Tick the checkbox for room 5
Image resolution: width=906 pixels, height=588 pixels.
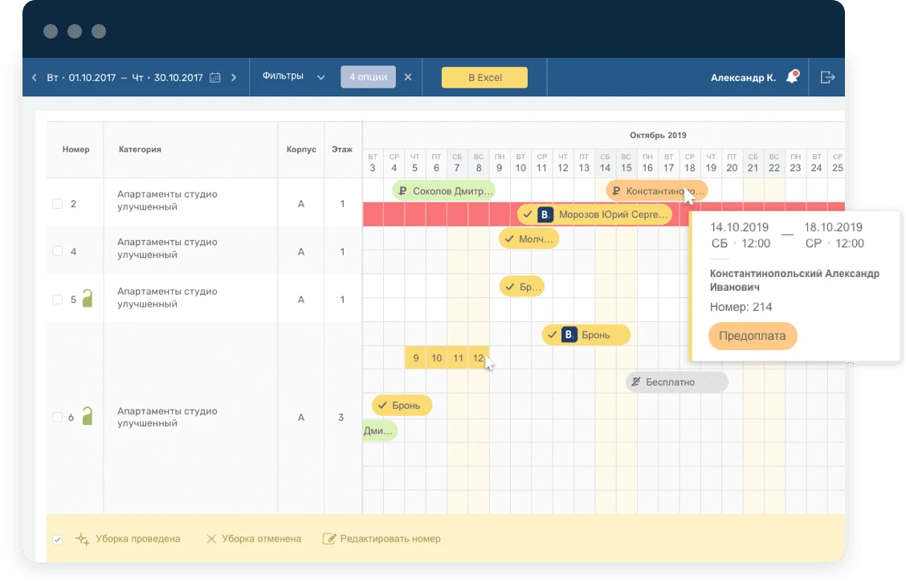tap(57, 299)
